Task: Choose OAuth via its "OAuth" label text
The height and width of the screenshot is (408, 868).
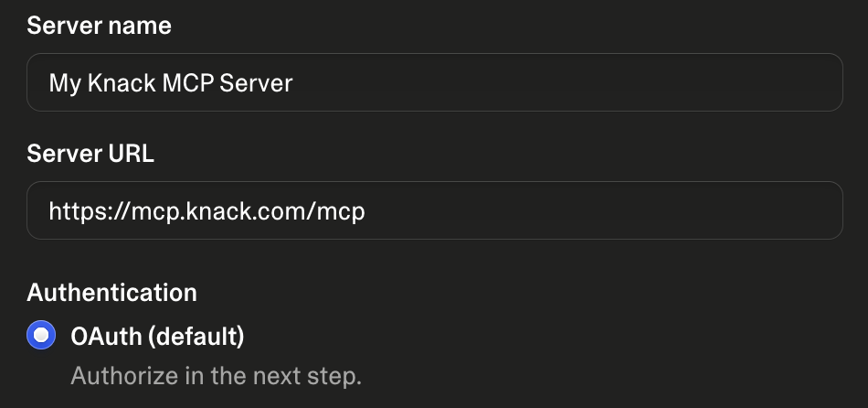Action: [106, 336]
